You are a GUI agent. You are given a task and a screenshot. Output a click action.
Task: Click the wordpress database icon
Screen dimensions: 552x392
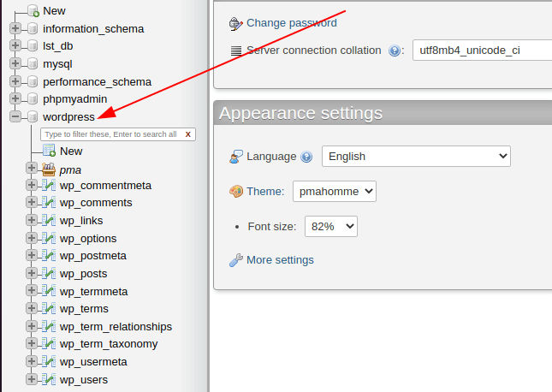[x=33, y=116]
